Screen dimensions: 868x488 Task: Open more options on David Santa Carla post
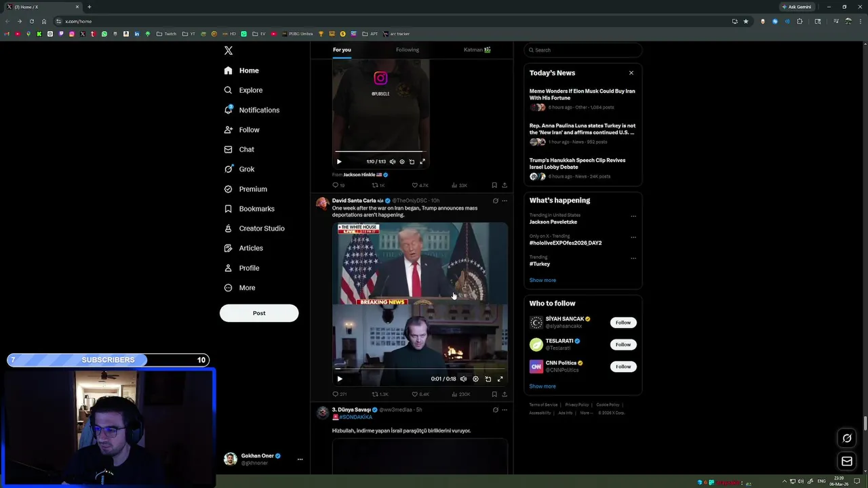504,201
